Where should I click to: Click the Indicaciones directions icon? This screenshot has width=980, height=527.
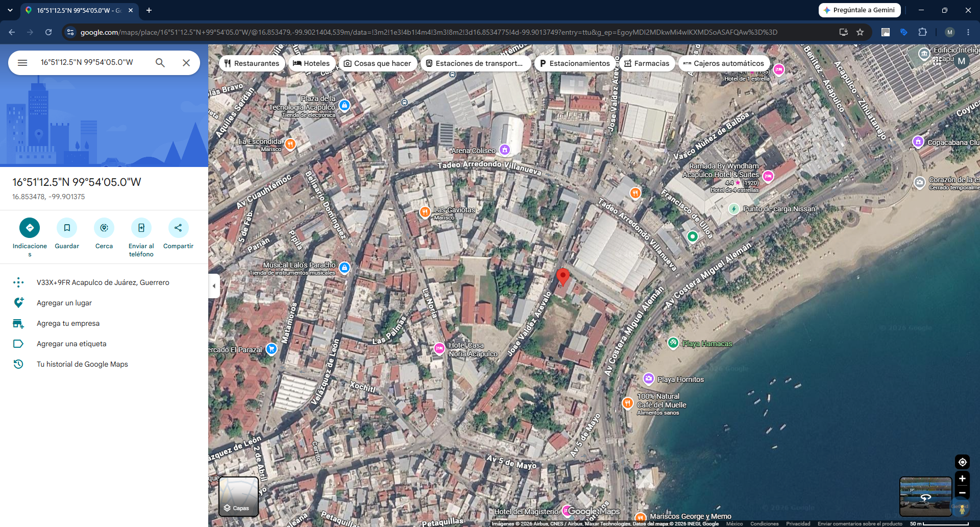(x=30, y=228)
